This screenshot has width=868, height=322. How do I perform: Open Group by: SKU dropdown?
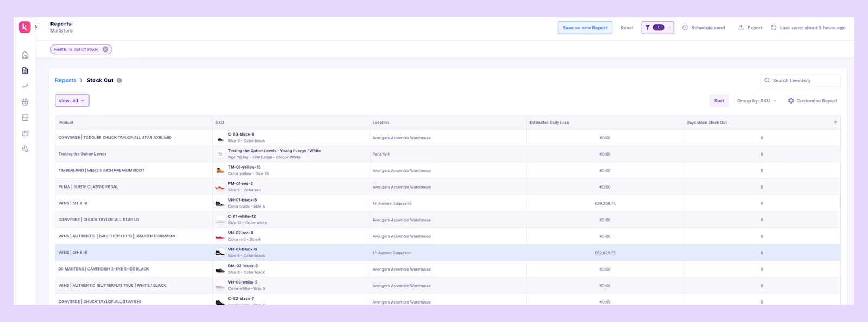click(x=756, y=101)
